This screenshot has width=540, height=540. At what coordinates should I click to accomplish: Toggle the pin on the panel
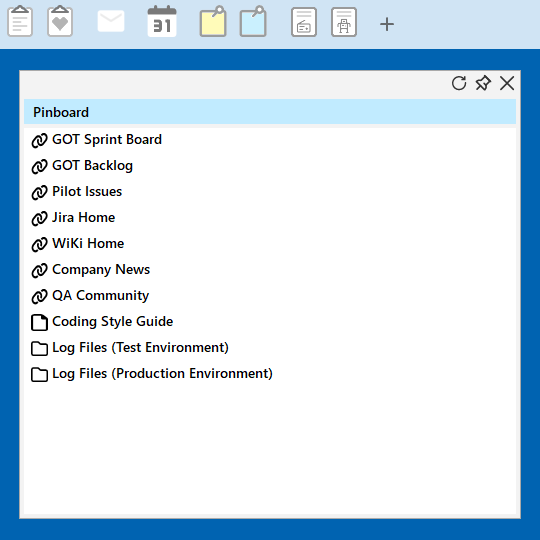(x=483, y=83)
